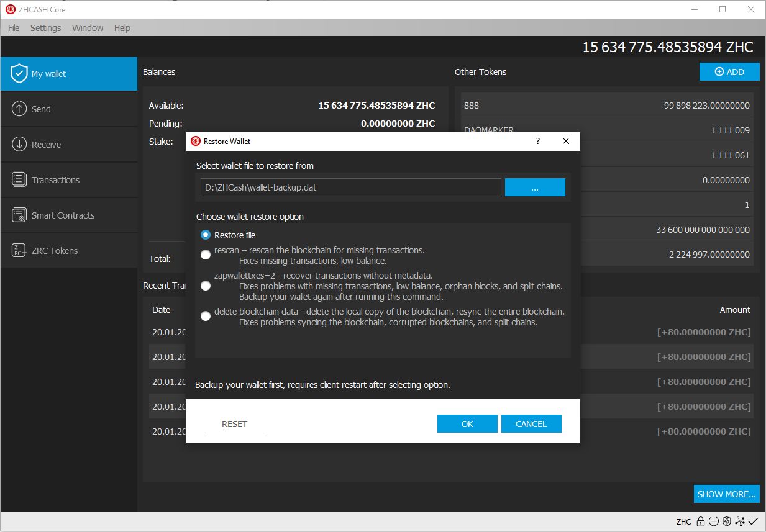Screen dimensions: 766x532
Task: Open the Smart Contracts section
Action: pos(68,215)
